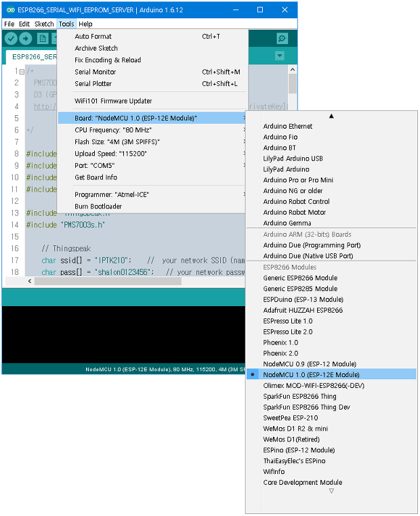
Task: Collapse code fold marker on line 1
Action: tap(22, 71)
